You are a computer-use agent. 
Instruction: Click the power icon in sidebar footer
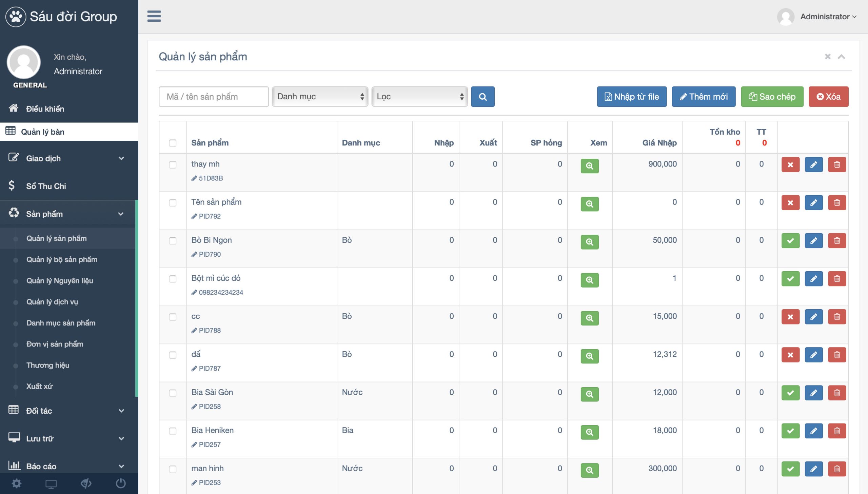coord(120,483)
